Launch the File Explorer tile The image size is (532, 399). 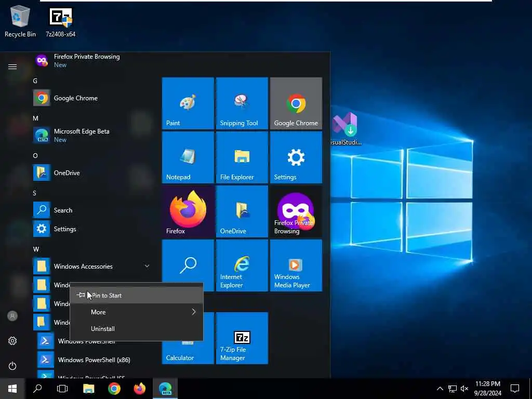(x=242, y=157)
